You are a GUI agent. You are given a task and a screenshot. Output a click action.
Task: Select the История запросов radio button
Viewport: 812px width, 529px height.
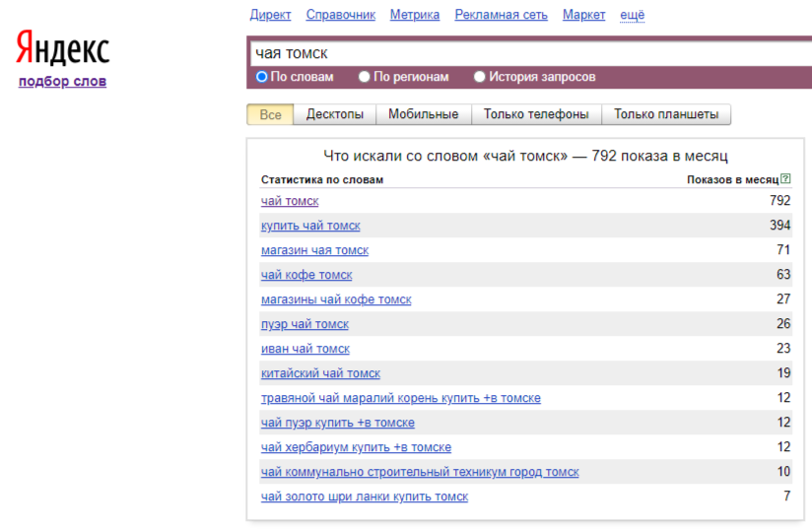[x=480, y=77]
